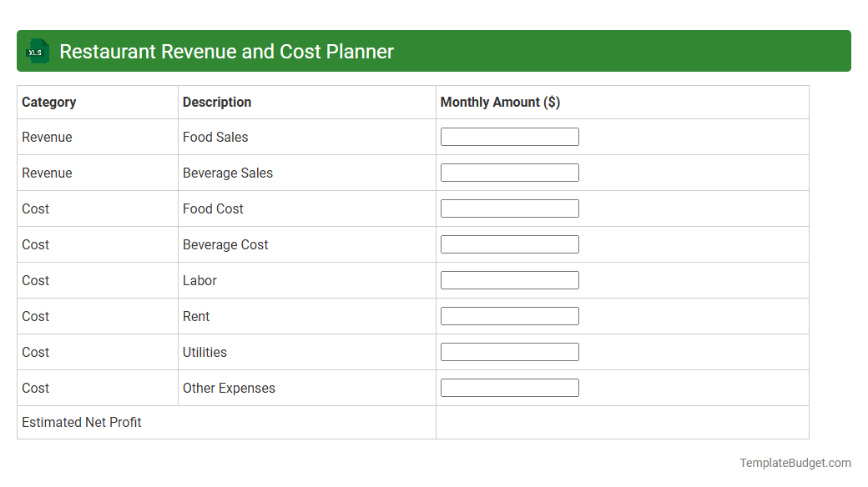Click the Rent row Cost label
The image size is (868, 487).
click(x=35, y=316)
